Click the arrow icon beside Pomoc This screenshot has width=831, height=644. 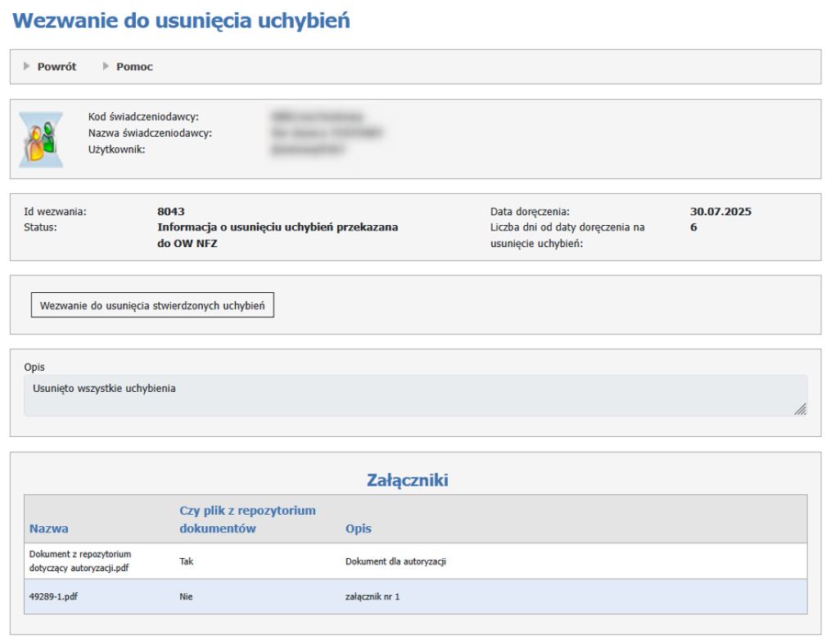tap(106, 66)
